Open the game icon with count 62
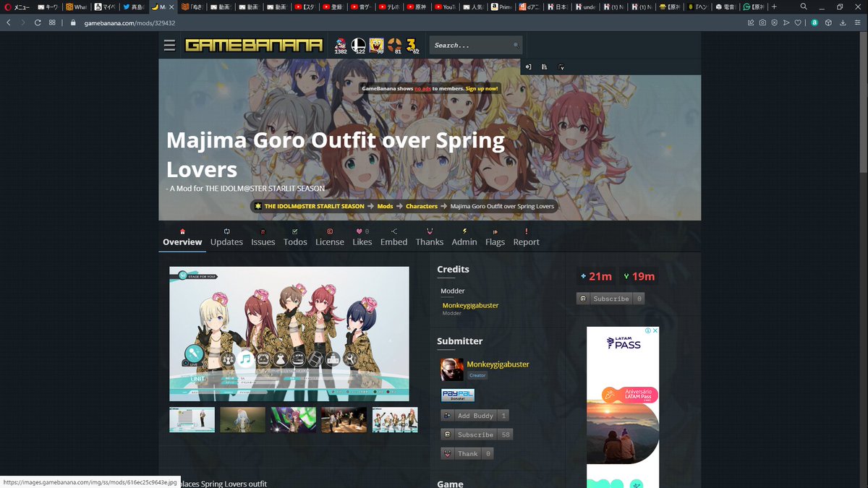The image size is (868, 488). click(x=412, y=46)
